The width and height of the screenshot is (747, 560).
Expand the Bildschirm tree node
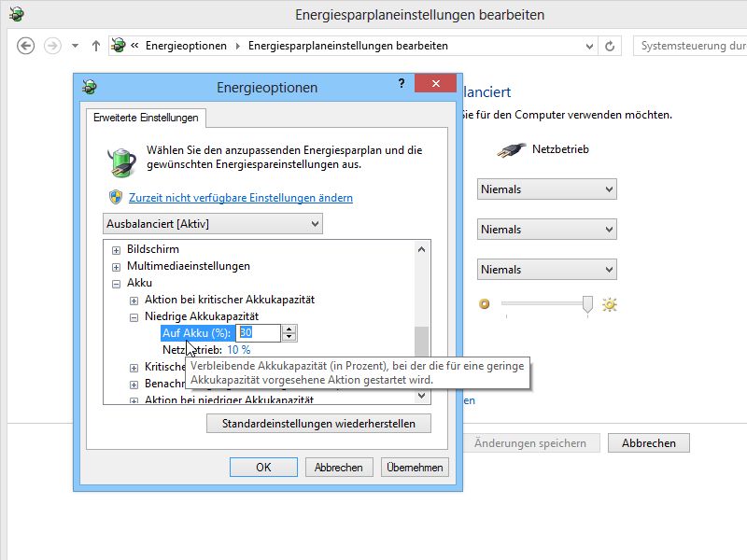[x=116, y=250]
